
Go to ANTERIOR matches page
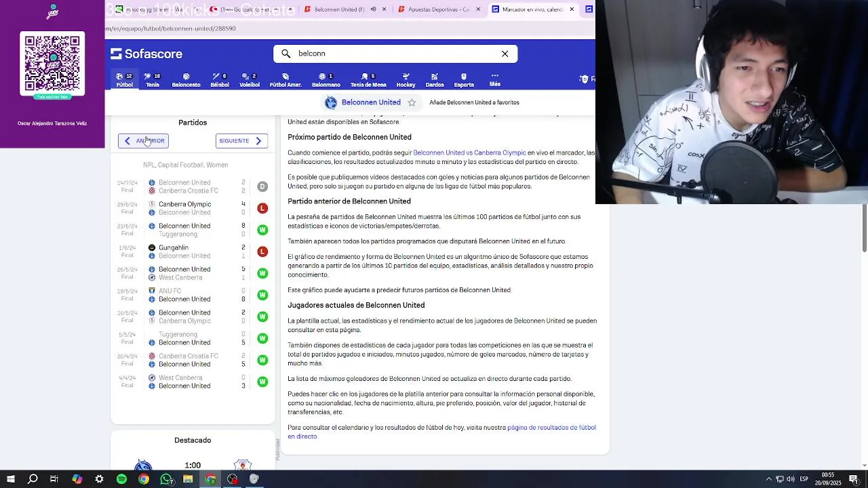(143, 140)
